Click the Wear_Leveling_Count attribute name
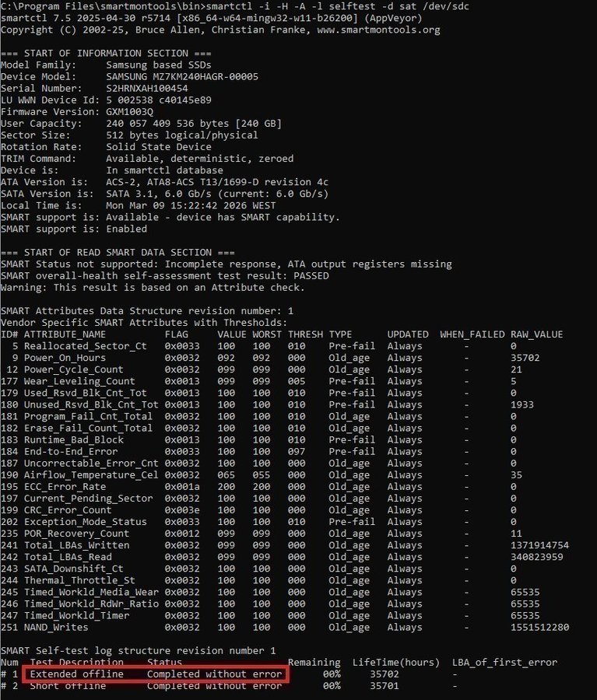Viewport: 597px width, 700px height. tap(79, 381)
